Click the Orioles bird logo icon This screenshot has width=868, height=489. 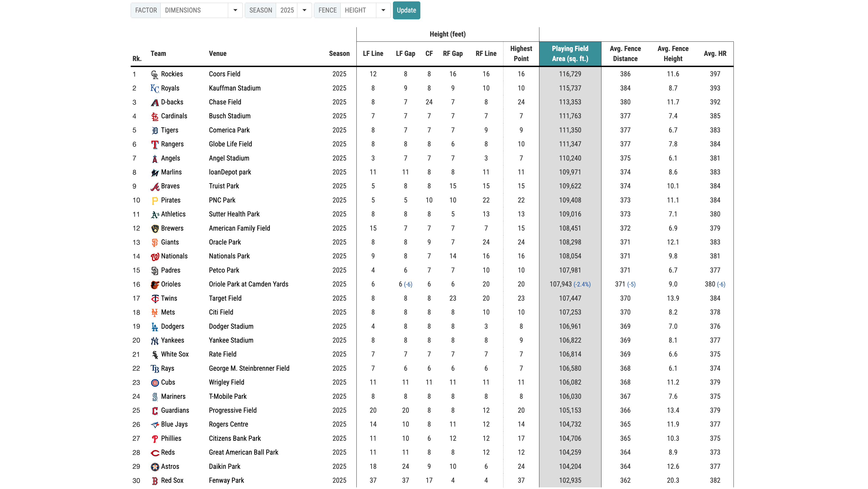coord(155,285)
